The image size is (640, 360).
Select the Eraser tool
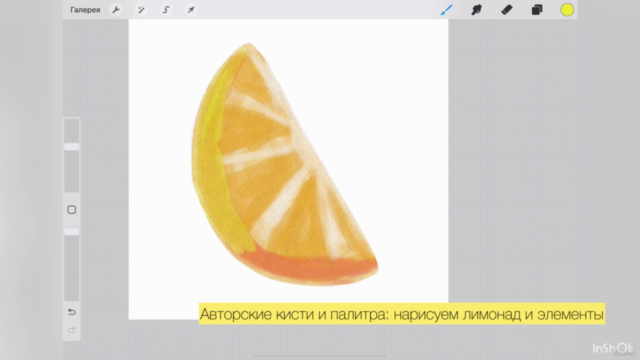(x=507, y=10)
